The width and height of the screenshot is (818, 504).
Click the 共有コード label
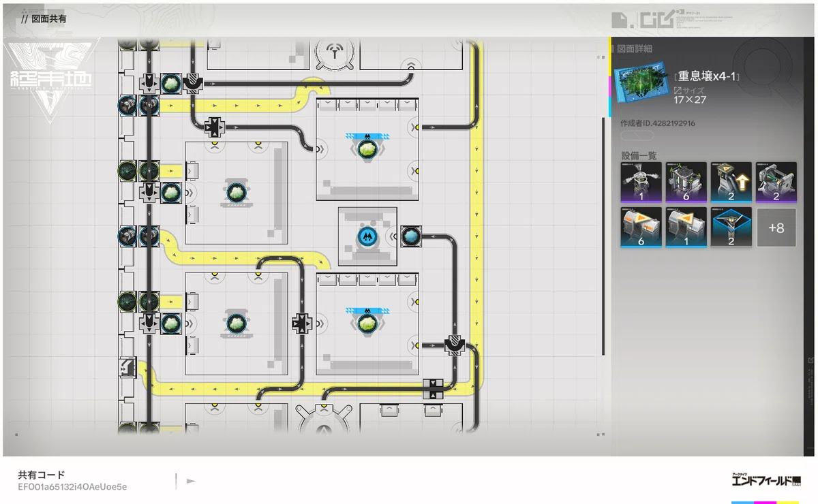click(42, 475)
